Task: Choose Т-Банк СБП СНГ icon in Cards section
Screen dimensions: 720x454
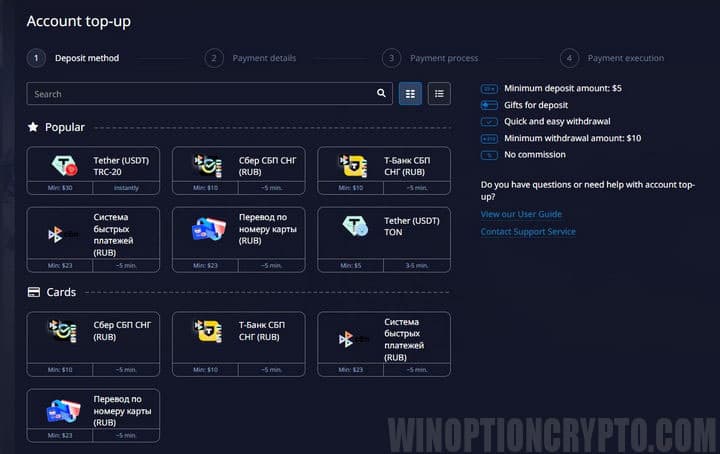Action: pyautogui.click(x=209, y=331)
